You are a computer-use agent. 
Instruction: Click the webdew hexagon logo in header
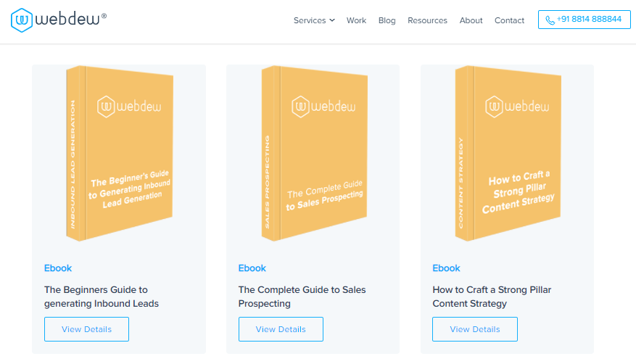(x=22, y=20)
